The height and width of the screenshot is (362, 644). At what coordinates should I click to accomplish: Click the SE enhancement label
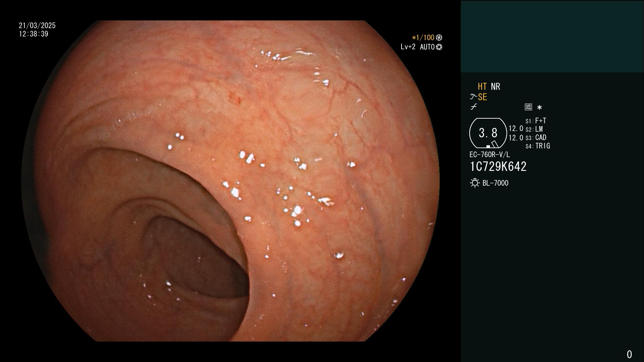tap(482, 97)
